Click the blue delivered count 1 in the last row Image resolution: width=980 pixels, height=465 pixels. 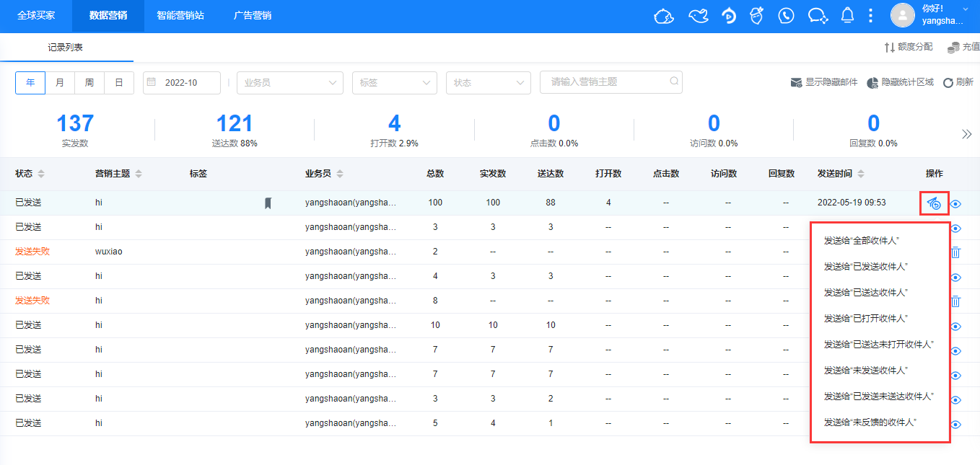551,424
